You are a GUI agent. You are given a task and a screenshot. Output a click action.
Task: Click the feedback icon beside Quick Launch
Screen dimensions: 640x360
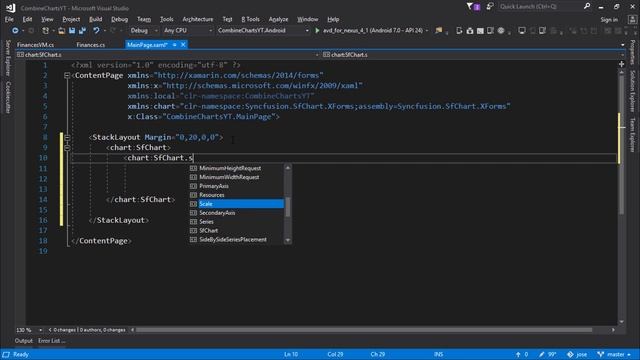point(490,6)
